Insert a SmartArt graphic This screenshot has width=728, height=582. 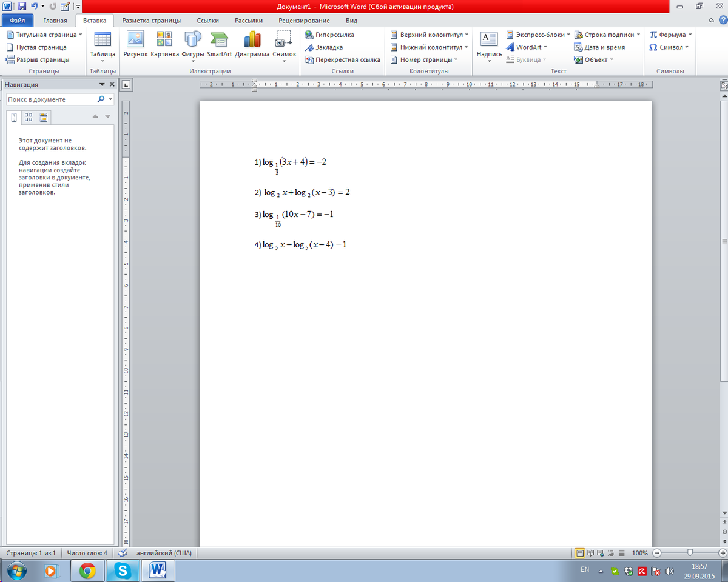coord(219,45)
